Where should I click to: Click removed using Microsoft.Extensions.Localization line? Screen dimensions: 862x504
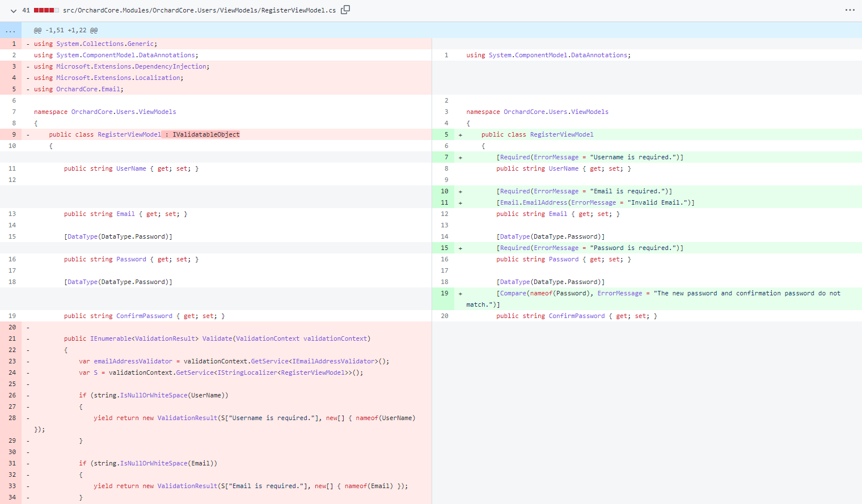tap(108, 78)
